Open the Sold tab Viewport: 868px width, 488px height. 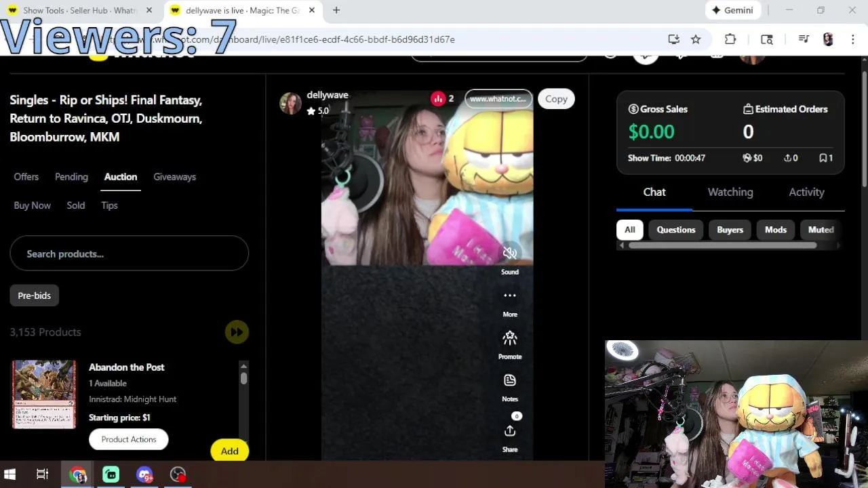click(x=76, y=205)
